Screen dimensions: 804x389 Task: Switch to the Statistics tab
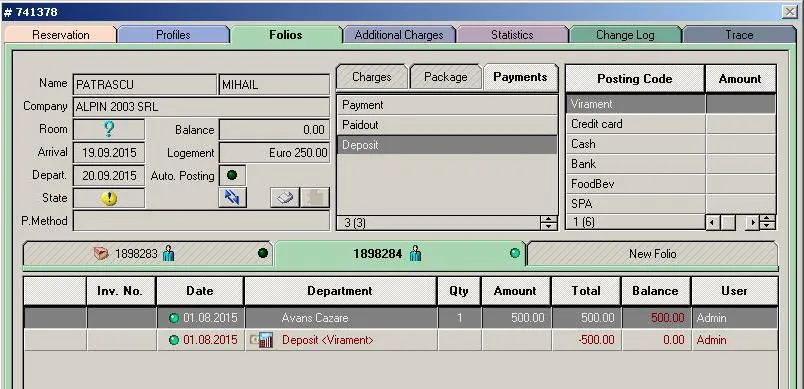pos(512,35)
